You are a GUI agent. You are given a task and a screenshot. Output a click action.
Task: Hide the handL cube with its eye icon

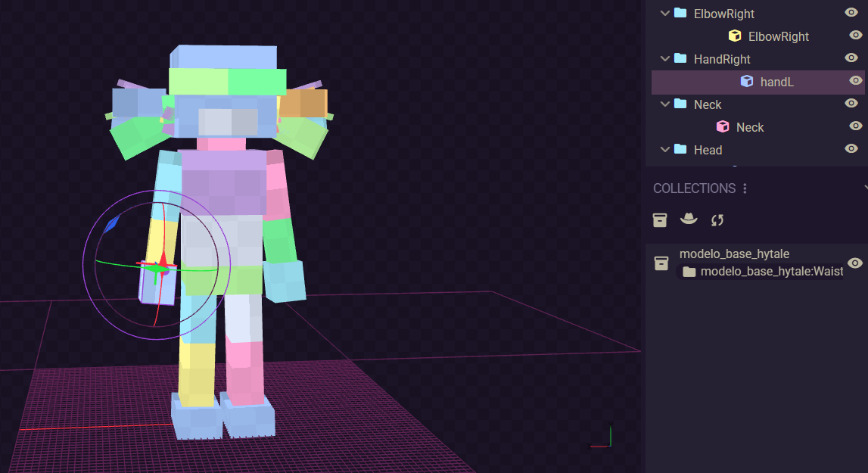coord(855,80)
